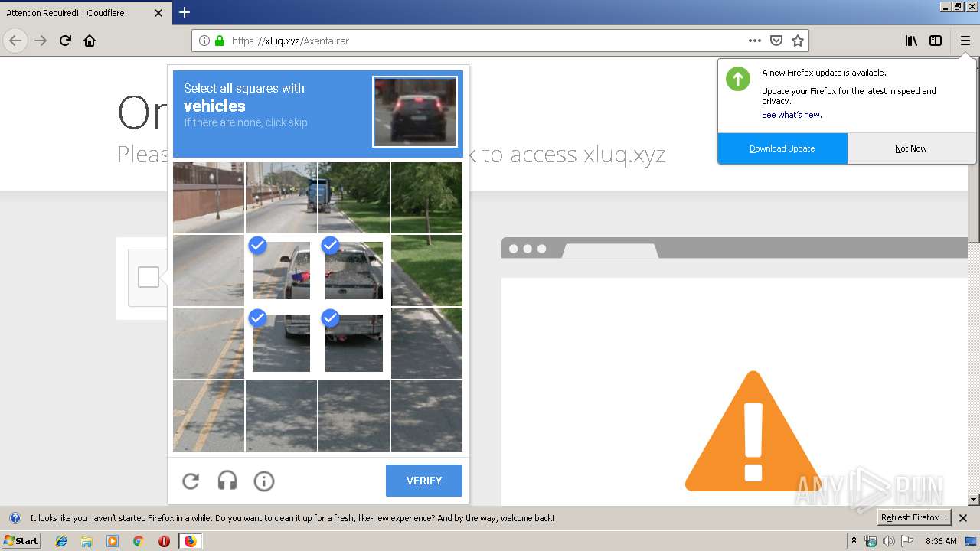This screenshot has height=551, width=980.
Task: Dismiss update with Not Now
Action: 911,148
